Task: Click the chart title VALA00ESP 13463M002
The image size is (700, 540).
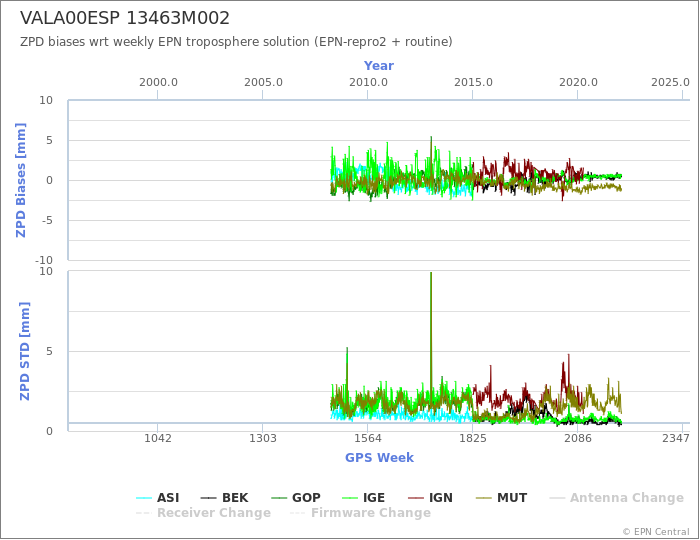Action: [x=125, y=18]
